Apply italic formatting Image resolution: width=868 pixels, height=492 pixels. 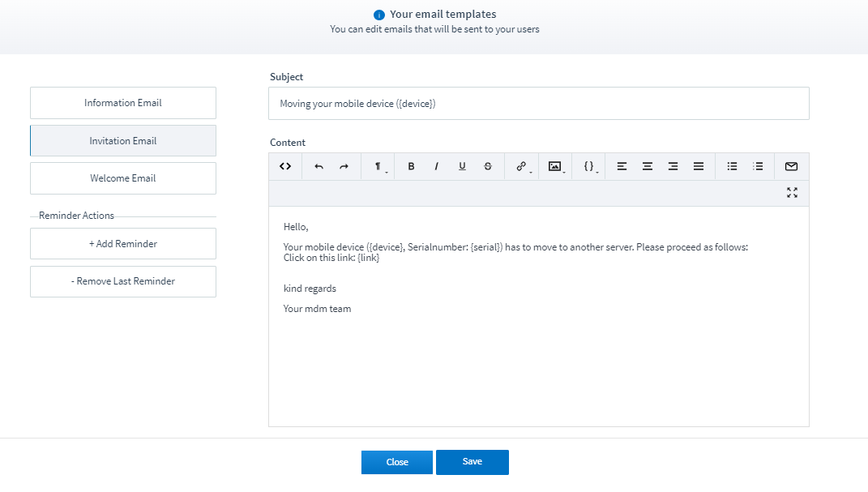click(437, 167)
